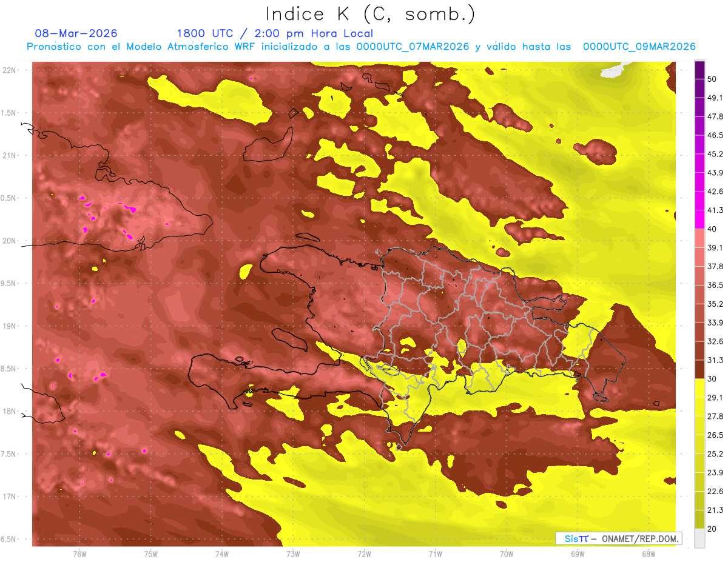Click the latitude label "21N"
The width and height of the screenshot is (728, 562).
[x=10, y=155]
